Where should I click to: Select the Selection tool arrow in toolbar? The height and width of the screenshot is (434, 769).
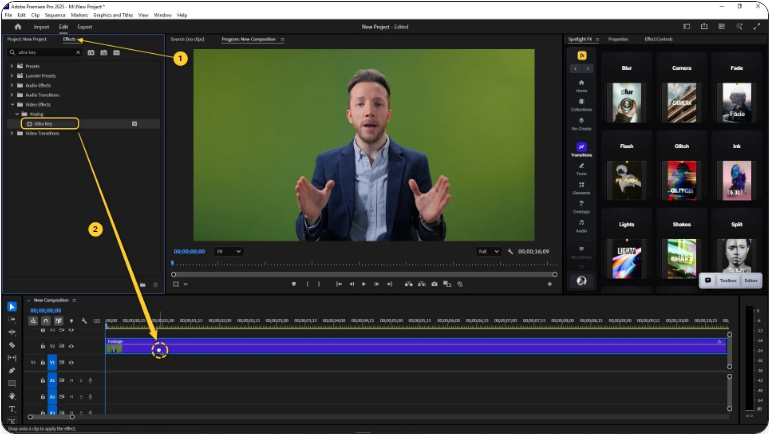(x=12, y=306)
